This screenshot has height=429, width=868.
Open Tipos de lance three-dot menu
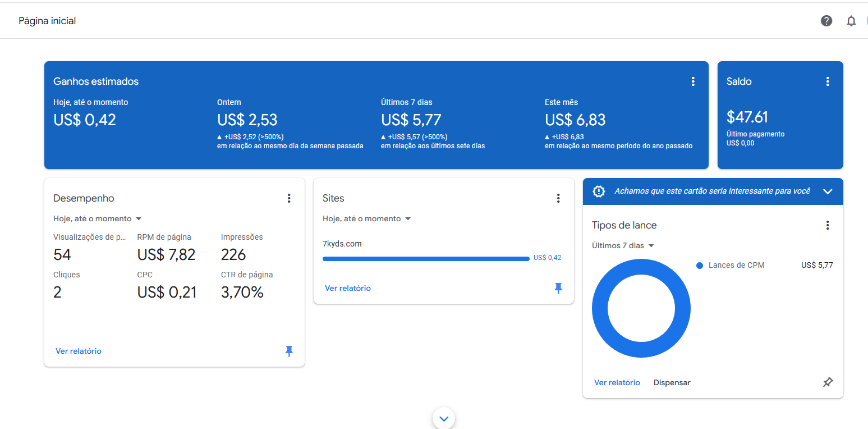tap(827, 225)
